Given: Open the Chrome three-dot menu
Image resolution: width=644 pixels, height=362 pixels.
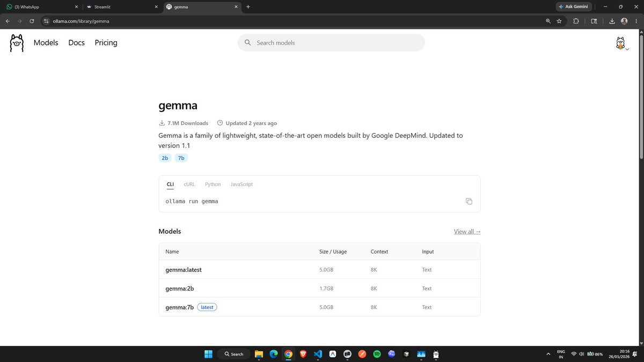Looking at the screenshot, I should point(636,21).
